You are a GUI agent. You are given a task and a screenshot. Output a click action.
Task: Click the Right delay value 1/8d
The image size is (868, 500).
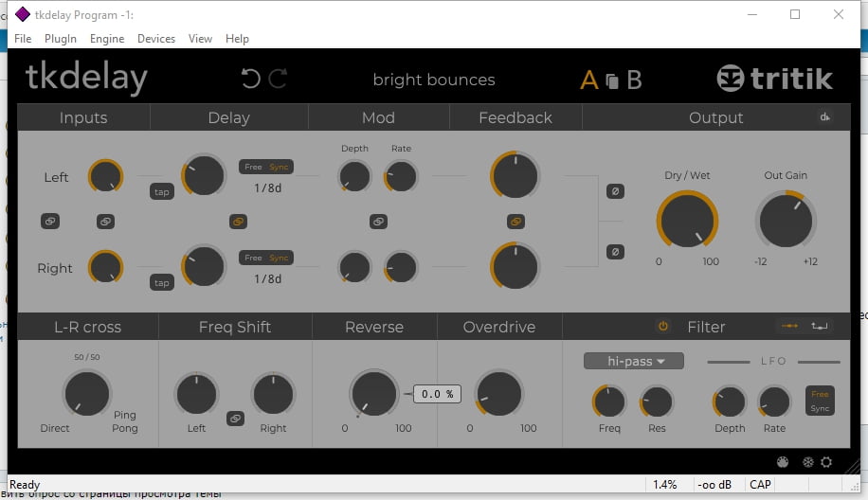(x=268, y=278)
